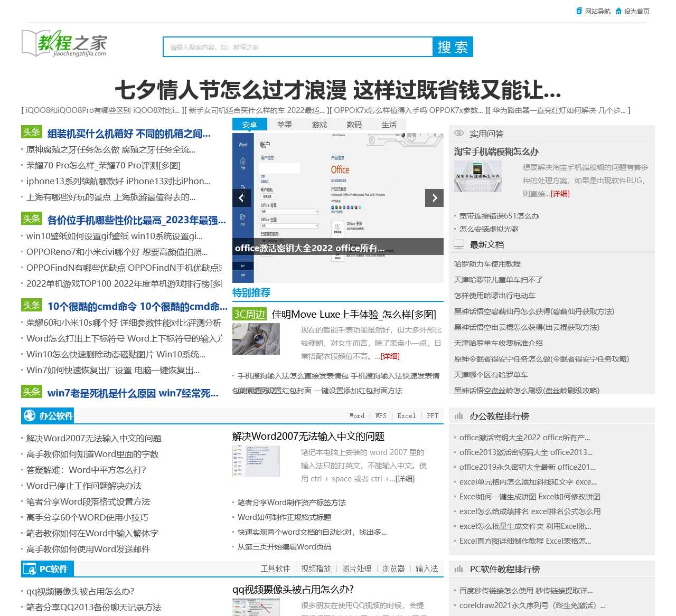Click 头条 tag beside 各价位手机哪些性价比最高
The image size is (676, 616).
tap(32, 219)
